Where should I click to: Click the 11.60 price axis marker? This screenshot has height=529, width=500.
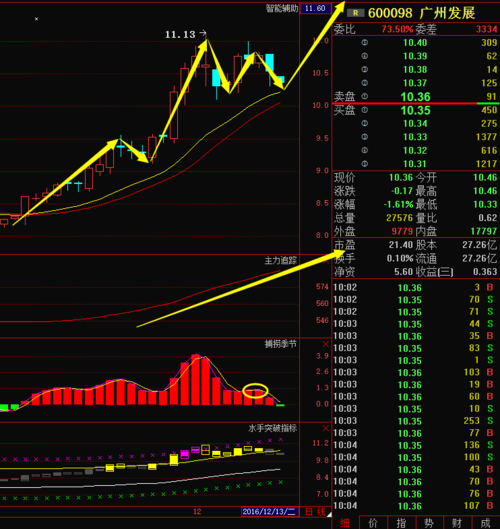point(315,8)
